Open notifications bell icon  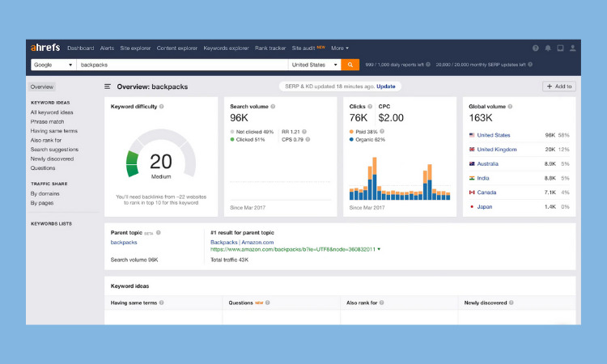pos(548,48)
